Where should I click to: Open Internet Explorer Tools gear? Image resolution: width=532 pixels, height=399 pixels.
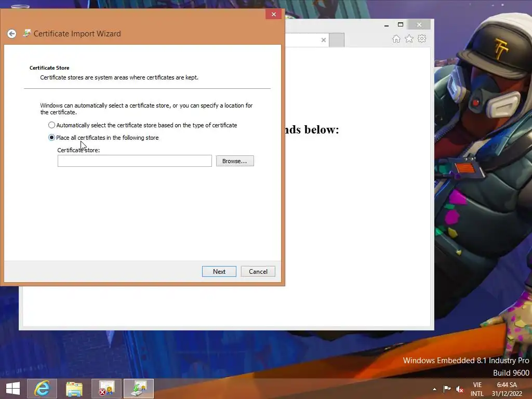tap(422, 38)
